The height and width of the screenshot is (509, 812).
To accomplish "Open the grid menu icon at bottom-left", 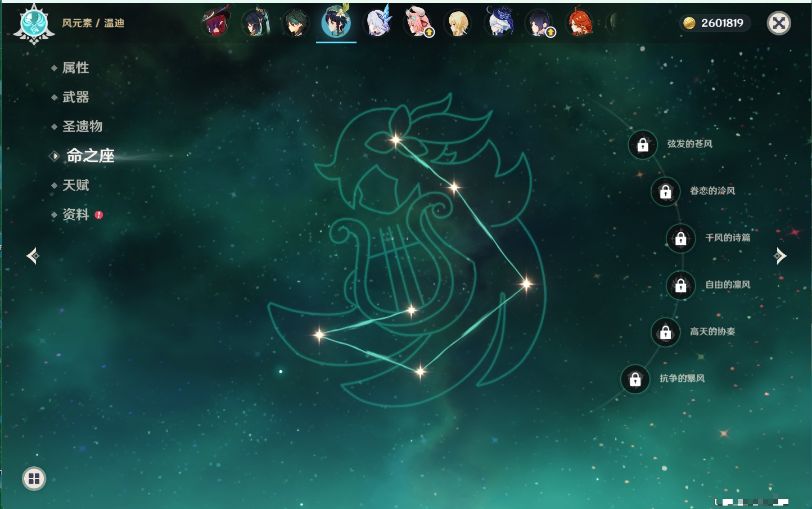I will tap(34, 479).
